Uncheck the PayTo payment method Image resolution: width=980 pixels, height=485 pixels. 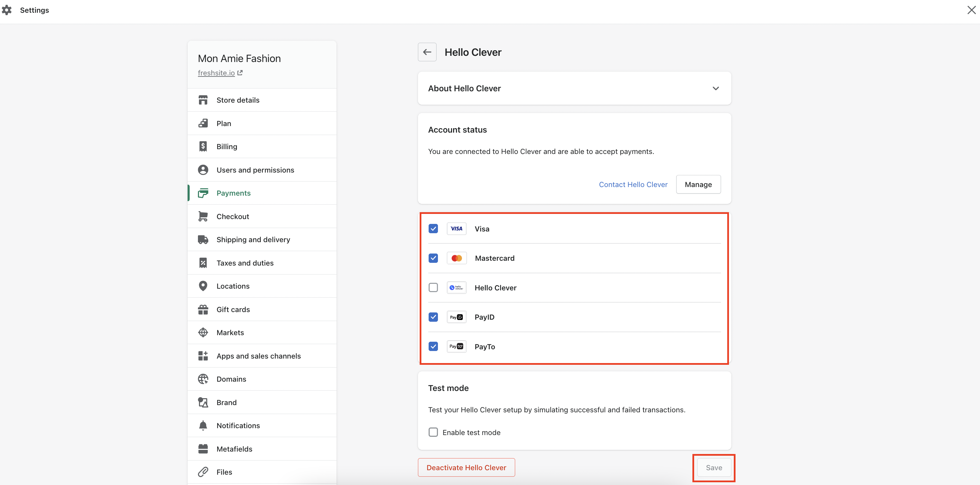point(433,346)
